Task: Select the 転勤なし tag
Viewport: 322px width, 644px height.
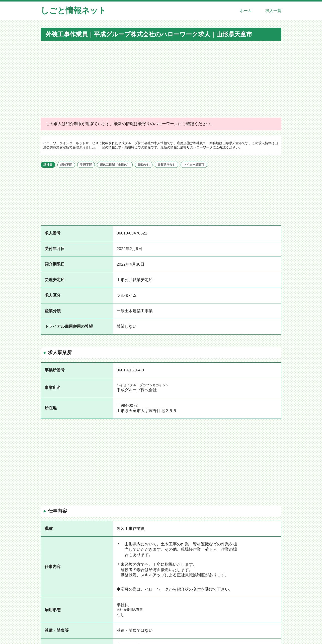Action: tap(144, 165)
